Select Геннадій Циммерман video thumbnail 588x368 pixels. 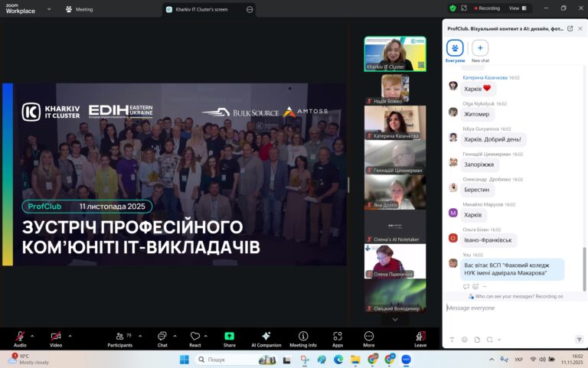coord(395,157)
